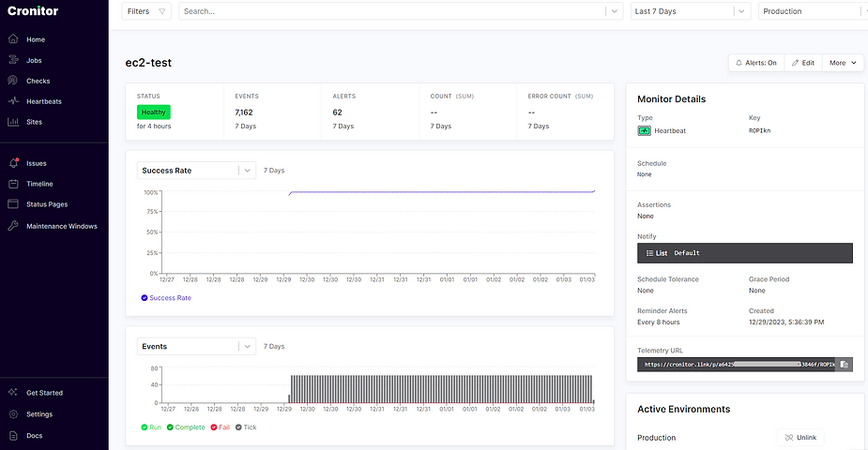Image resolution: width=868 pixels, height=450 pixels.
Task: Click the Heartbeat type icon in Monitor Details
Action: click(x=644, y=131)
